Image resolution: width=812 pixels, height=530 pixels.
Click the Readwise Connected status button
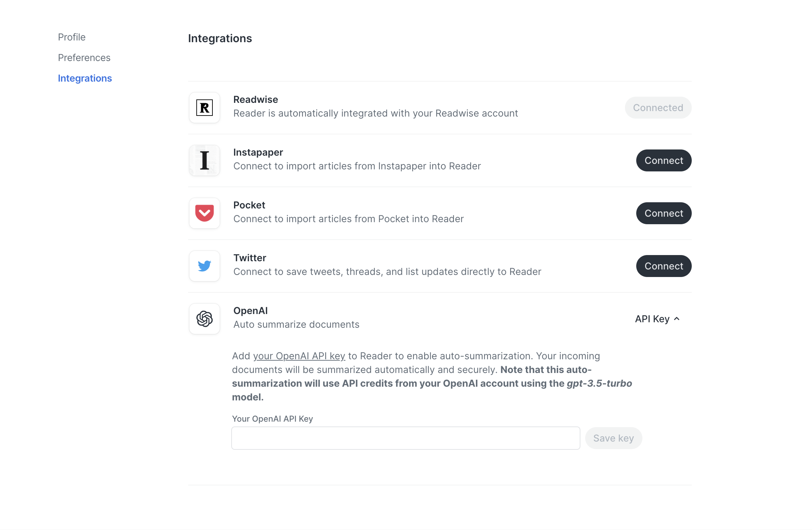(x=658, y=108)
